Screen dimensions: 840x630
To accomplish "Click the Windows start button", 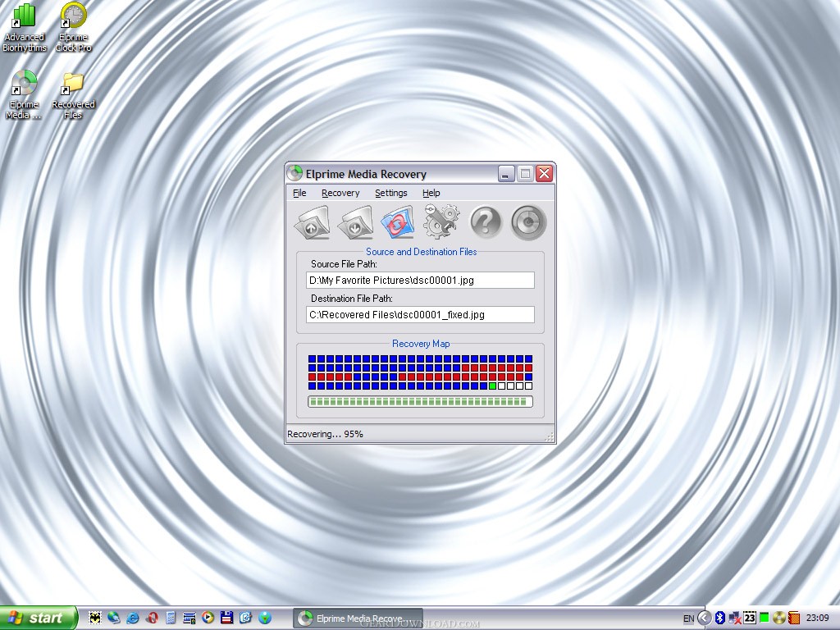I will 39,618.
